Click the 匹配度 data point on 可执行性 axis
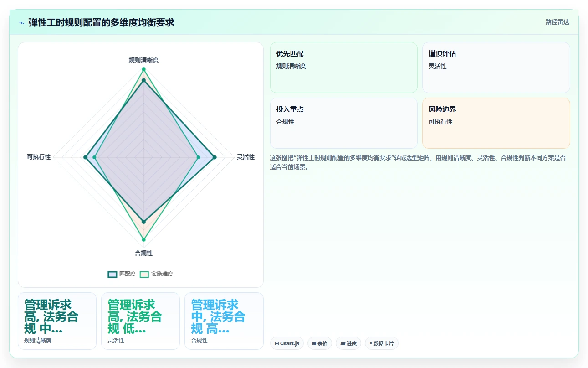 point(85,157)
